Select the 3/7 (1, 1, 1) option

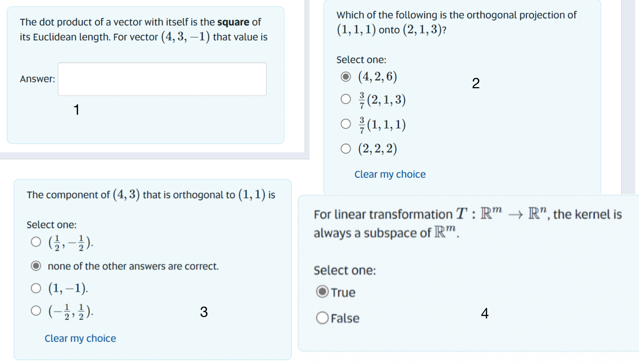point(346,124)
